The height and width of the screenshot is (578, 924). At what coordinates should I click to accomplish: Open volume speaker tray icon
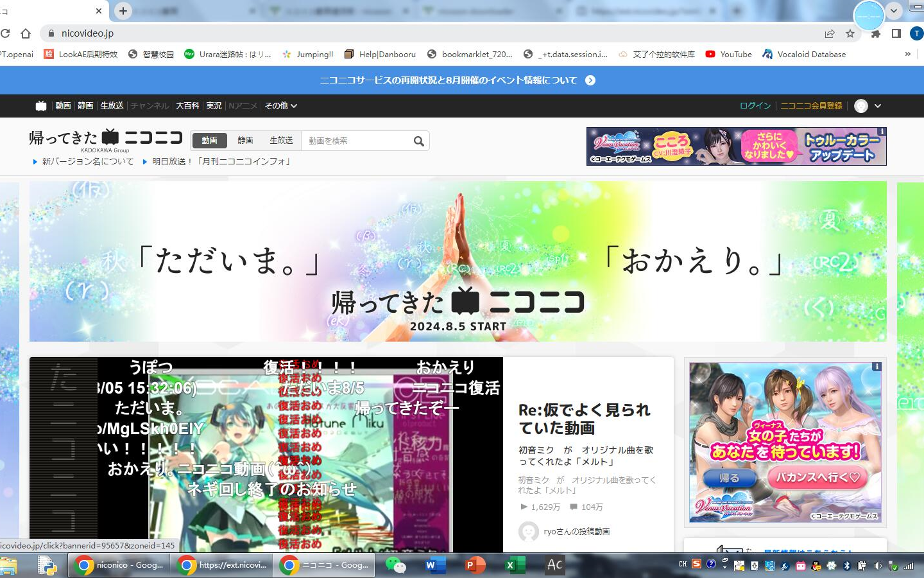(x=877, y=566)
